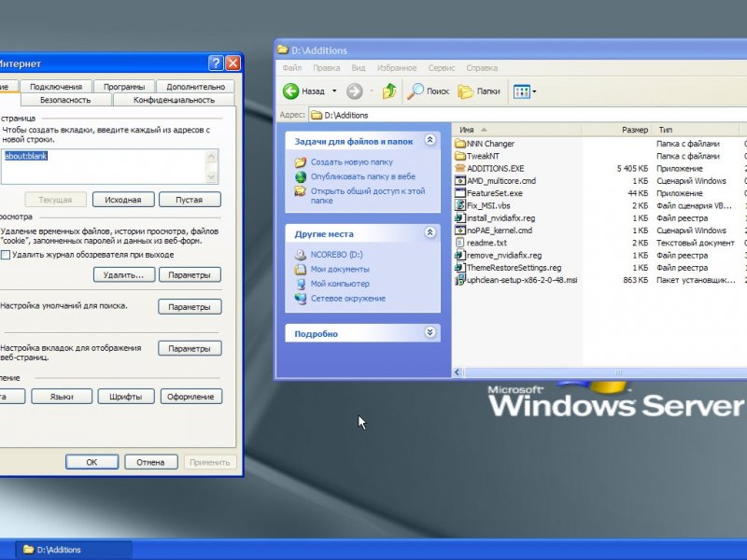Click the Оформление button
This screenshot has width=747, height=560.
point(191,397)
